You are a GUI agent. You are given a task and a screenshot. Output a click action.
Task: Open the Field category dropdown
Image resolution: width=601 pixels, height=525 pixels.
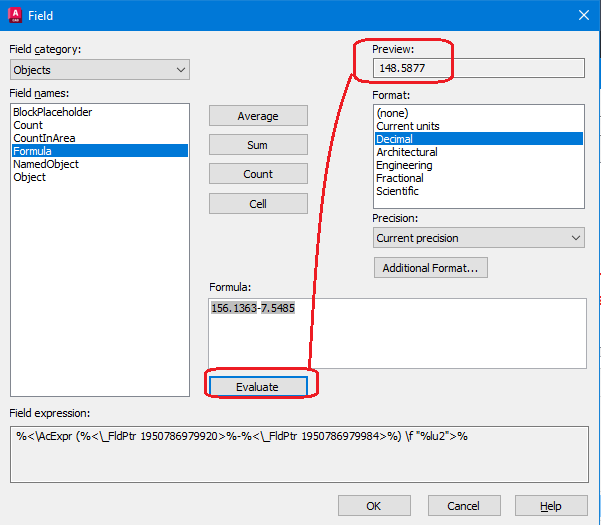pos(100,70)
